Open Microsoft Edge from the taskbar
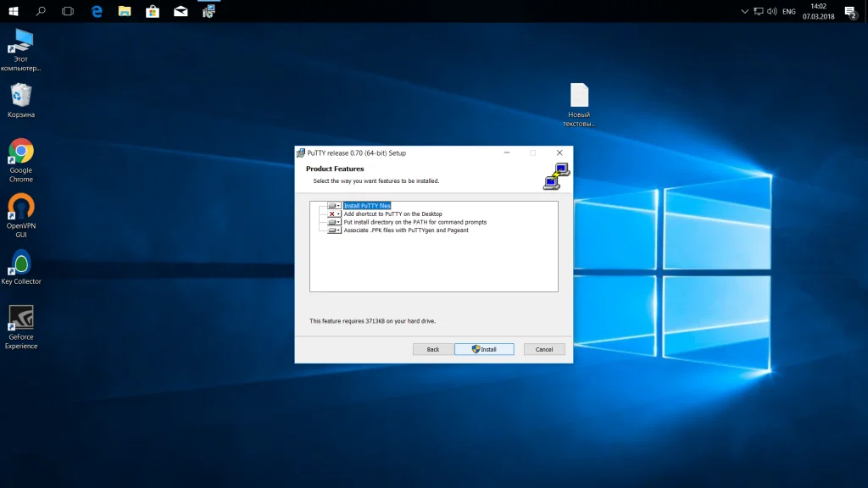Image resolution: width=868 pixels, height=488 pixels. 97,11
